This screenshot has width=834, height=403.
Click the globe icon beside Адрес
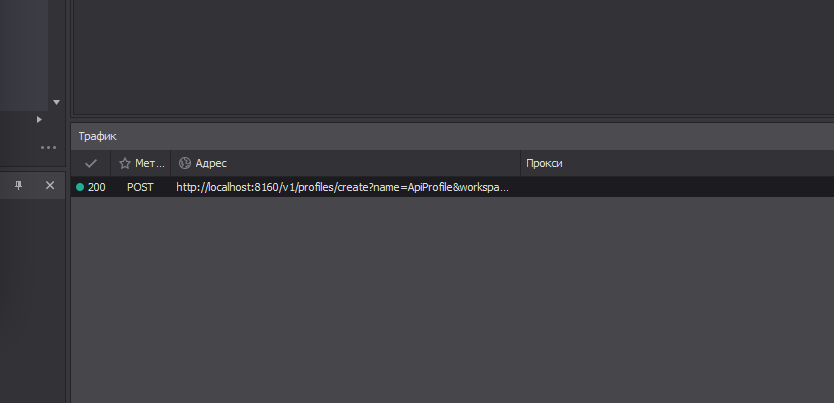(185, 163)
